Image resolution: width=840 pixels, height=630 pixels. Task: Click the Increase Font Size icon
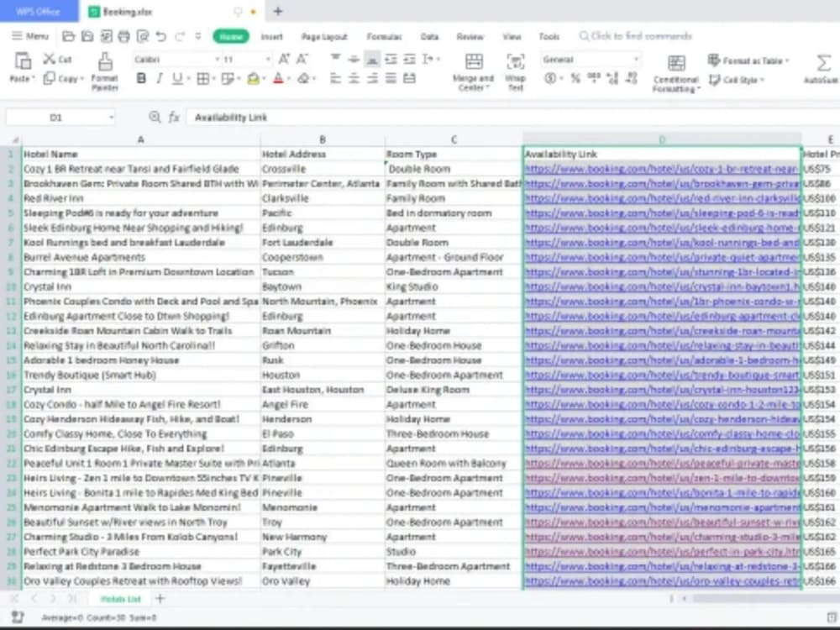click(x=284, y=59)
